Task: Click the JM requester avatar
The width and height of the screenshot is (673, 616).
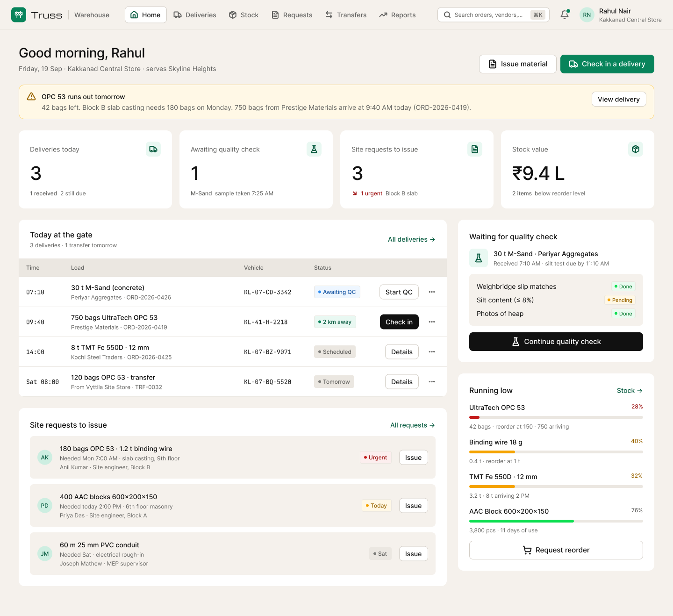Action: pyautogui.click(x=45, y=554)
